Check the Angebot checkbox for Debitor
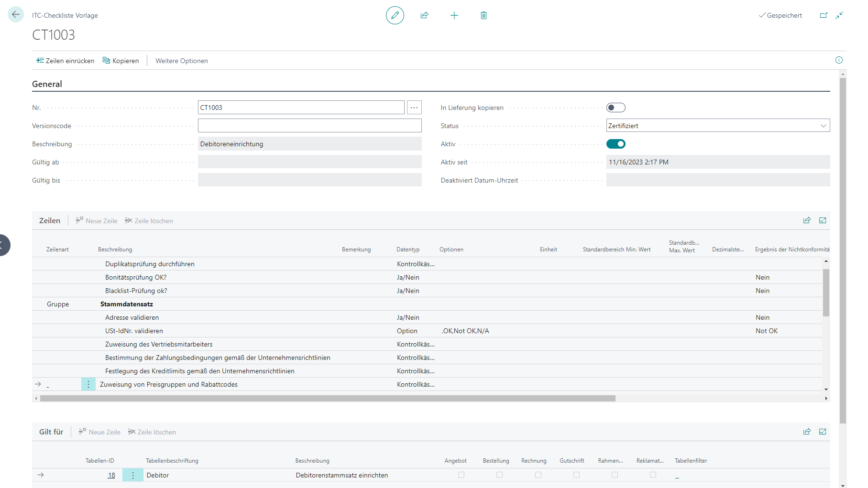 pyautogui.click(x=461, y=475)
